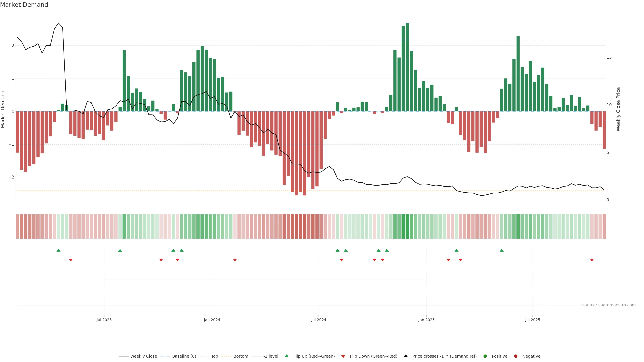Click the -1 level legend entry

coord(271,356)
